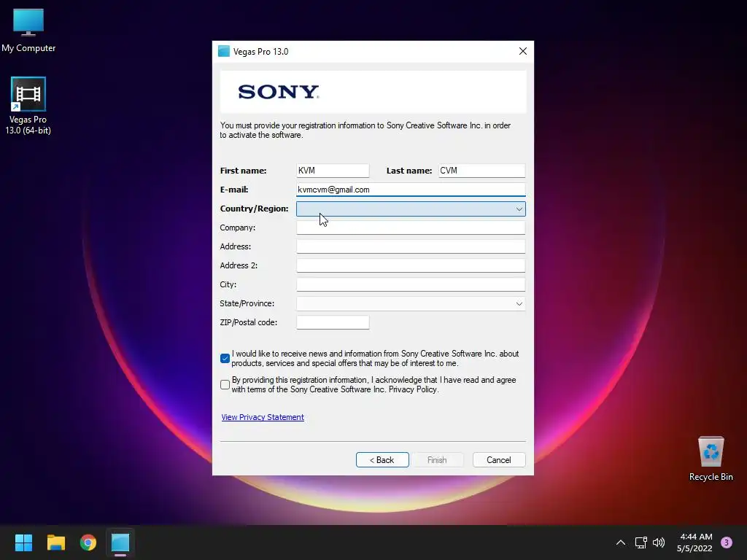Open the State/Province dropdown
This screenshot has height=560, width=747.
point(411,303)
